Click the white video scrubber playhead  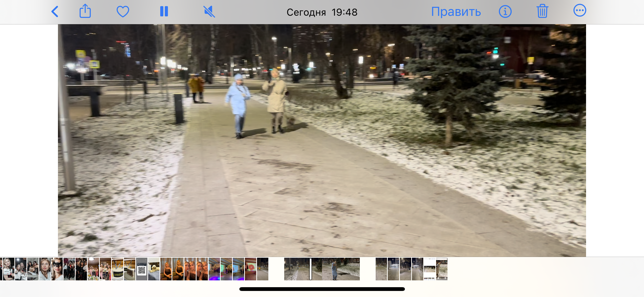[311, 269]
